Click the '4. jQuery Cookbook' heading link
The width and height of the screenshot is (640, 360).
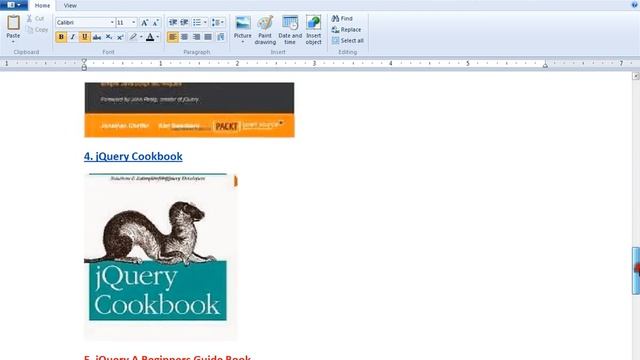pyautogui.click(x=133, y=156)
